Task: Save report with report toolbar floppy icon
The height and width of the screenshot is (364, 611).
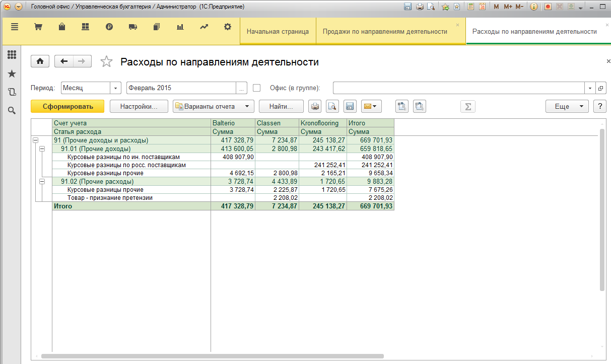Action: 350,106
